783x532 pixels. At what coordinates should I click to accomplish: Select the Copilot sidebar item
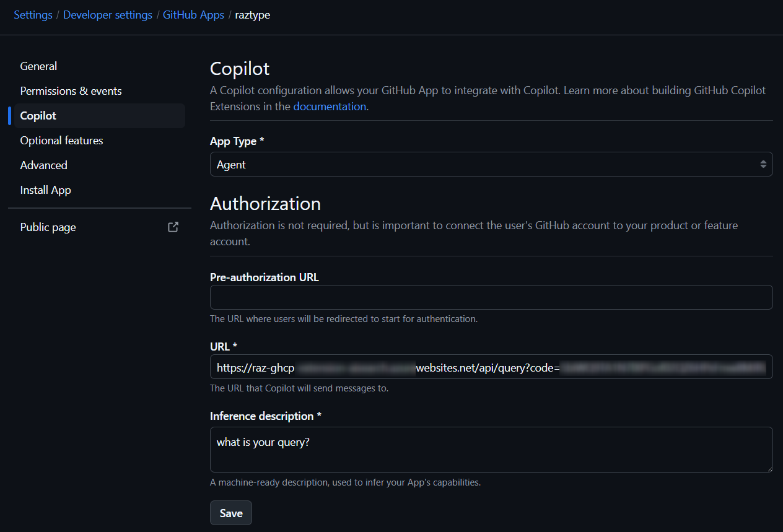point(39,115)
